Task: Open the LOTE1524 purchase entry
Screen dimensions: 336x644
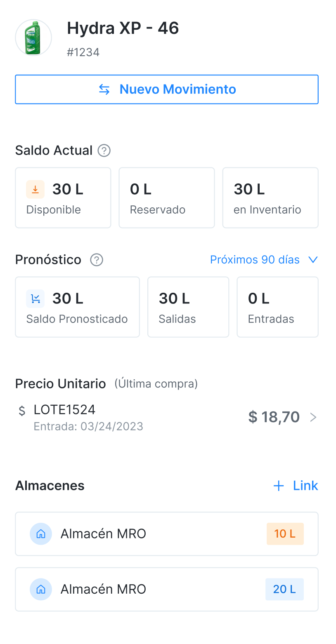Action: click(x=88, y=417)
